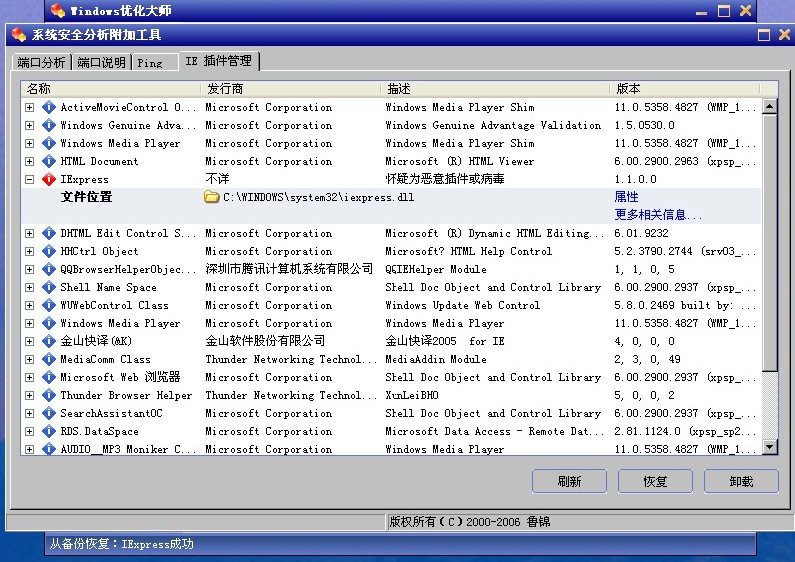Click the info icon beside WUWebControl Class
Viewport: 795px width, 562px height.
tap(48, 306)
